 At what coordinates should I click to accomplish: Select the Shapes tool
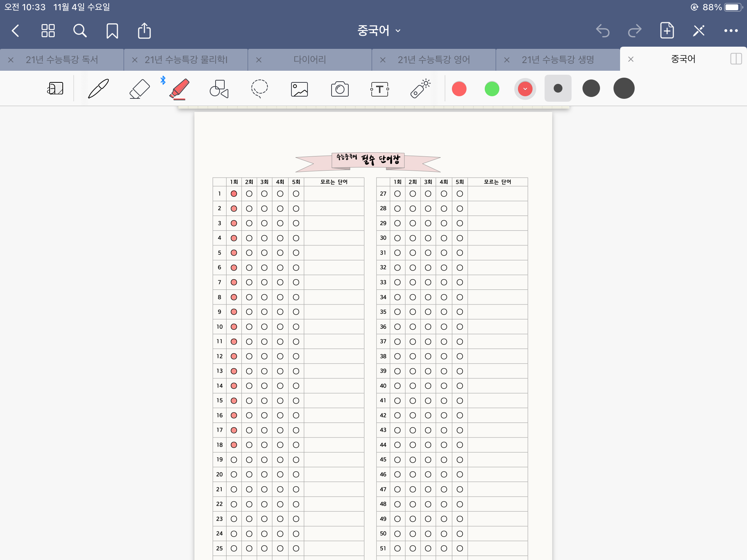click(219, 89)
